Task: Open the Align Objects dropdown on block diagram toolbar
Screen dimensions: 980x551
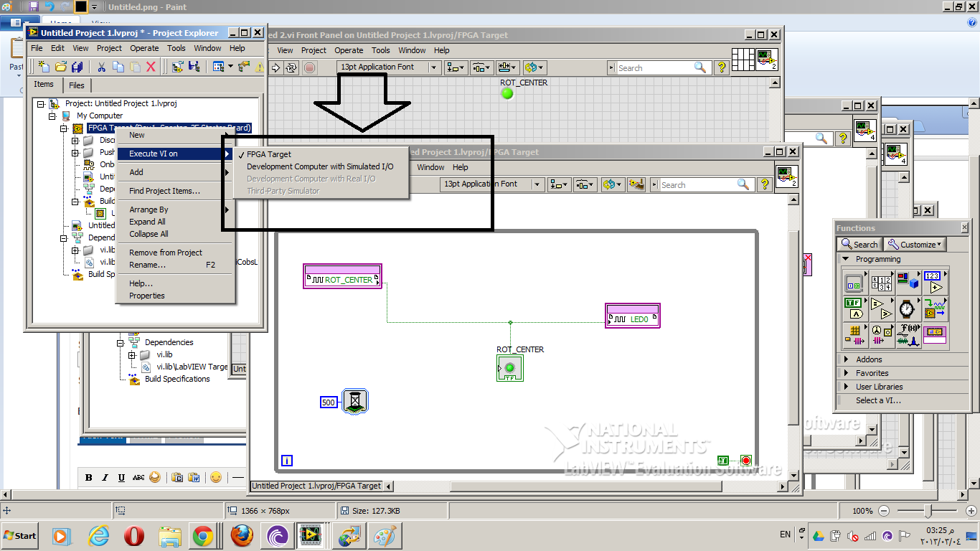Action: (x=559, y=184)
